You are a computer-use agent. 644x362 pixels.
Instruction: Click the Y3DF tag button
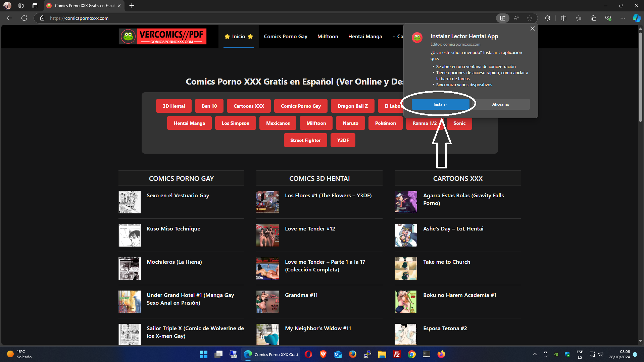(343, 140)
